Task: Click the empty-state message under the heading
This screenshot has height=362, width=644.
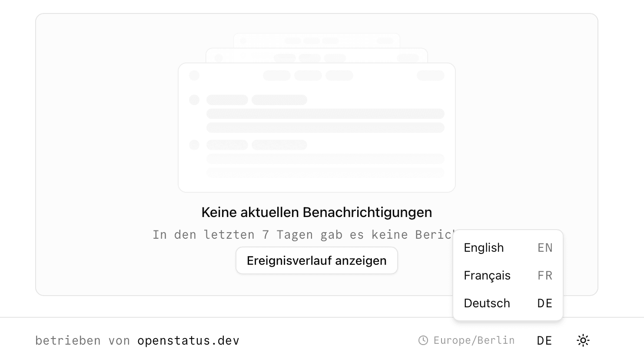Action: point(304,234)
